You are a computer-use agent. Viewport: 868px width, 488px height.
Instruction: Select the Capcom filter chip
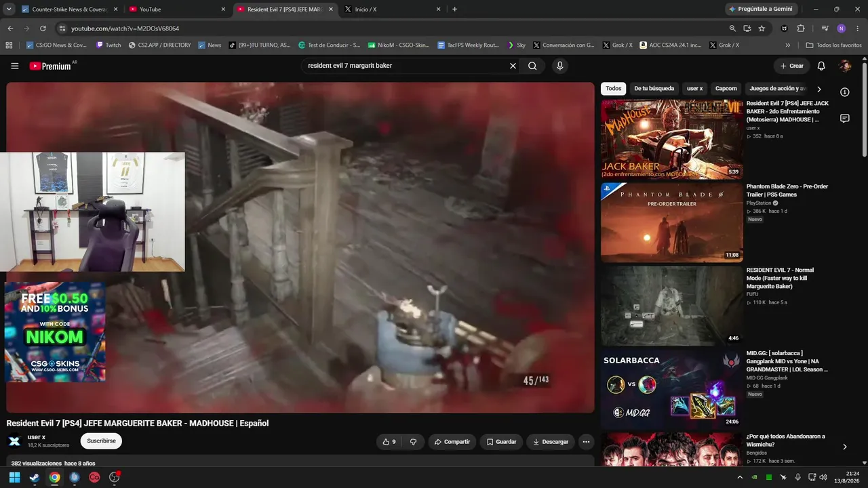726,89
